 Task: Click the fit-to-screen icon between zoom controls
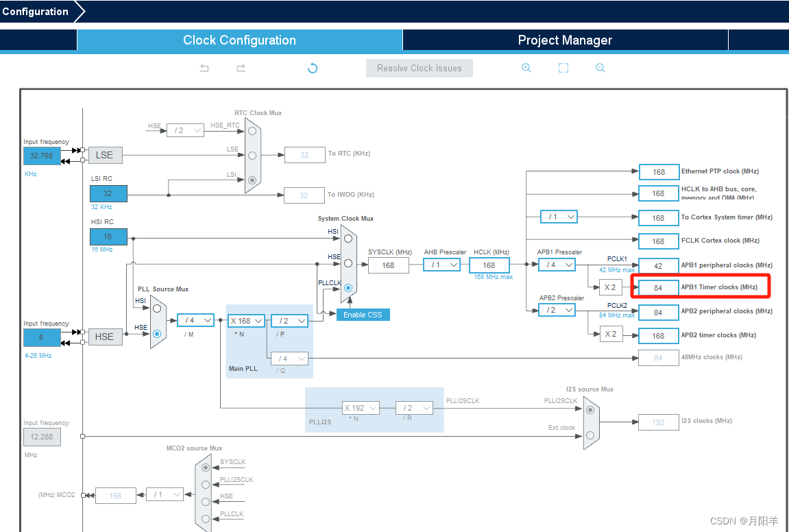563,68
